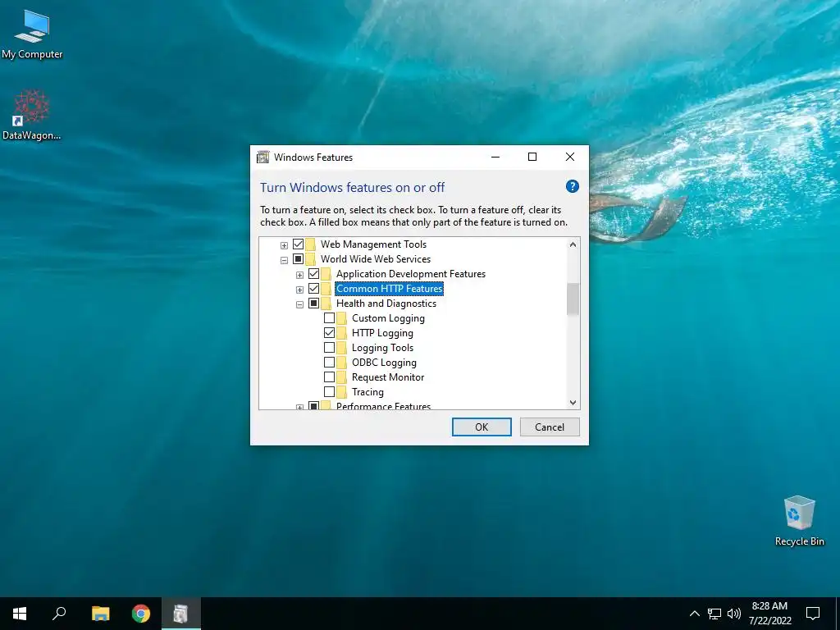Click the taskbar clock showing 8:28 AM
Viewport: 840px width, 630px height.
pyautogui.click(x=769, y=614)
